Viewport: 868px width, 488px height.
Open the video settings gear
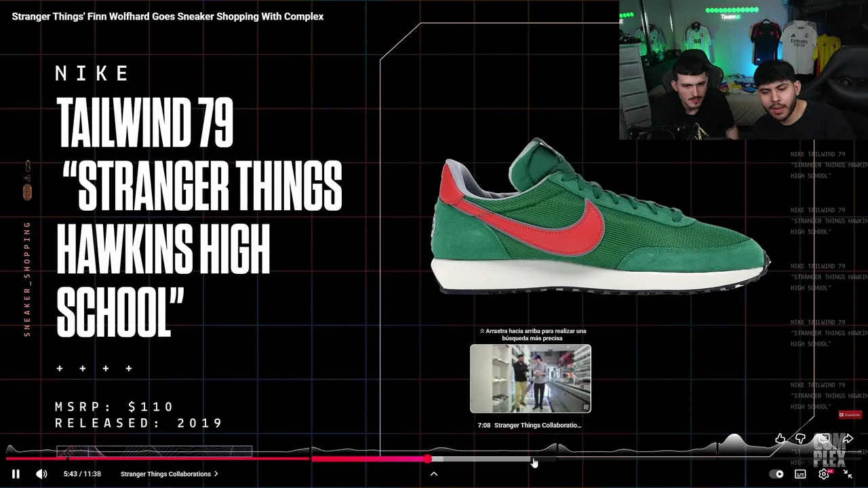point(824,474)
